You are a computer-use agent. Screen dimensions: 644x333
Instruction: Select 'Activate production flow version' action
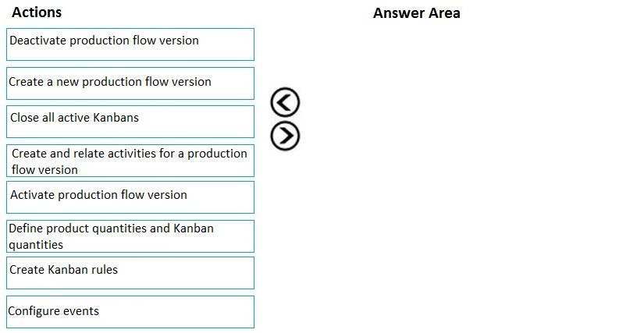coord(130,197)
